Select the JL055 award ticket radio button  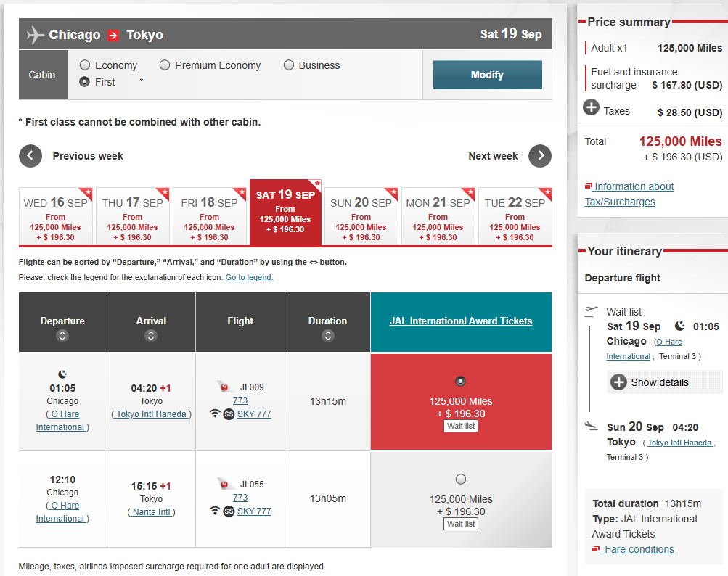coord(461,479)
